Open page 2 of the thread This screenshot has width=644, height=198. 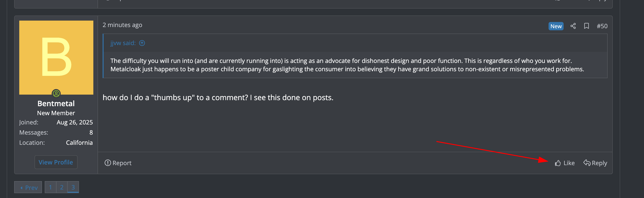pyautogui.click(x=62, y=187)
